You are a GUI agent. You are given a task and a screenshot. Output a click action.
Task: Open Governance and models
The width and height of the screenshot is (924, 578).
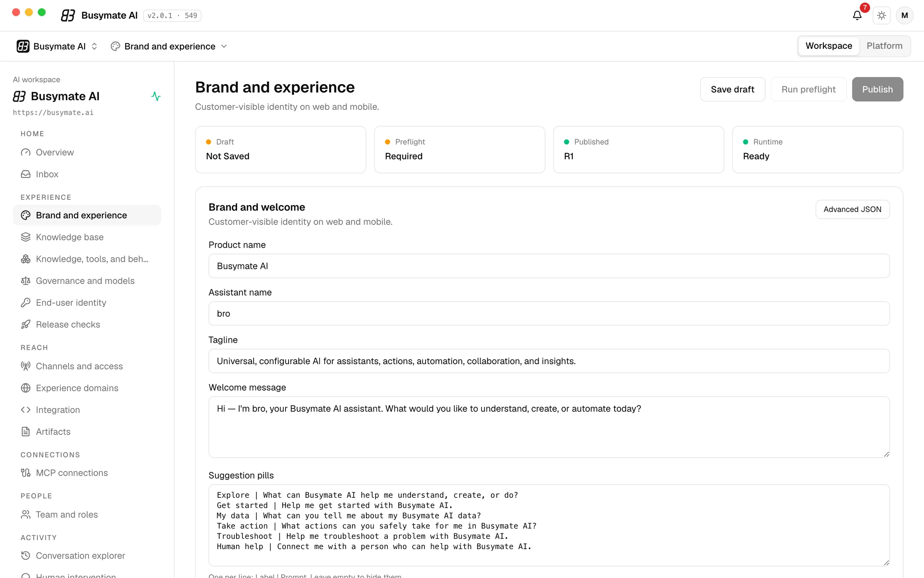tap(87, 281)
